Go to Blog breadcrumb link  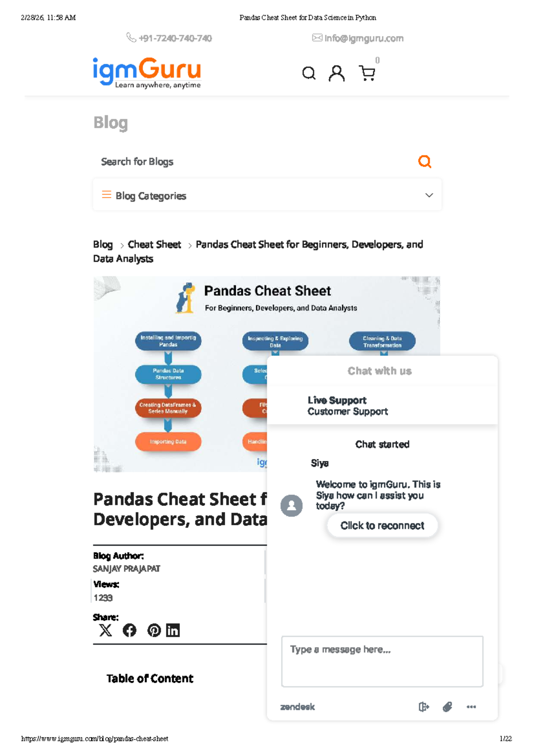pos(103,244)
